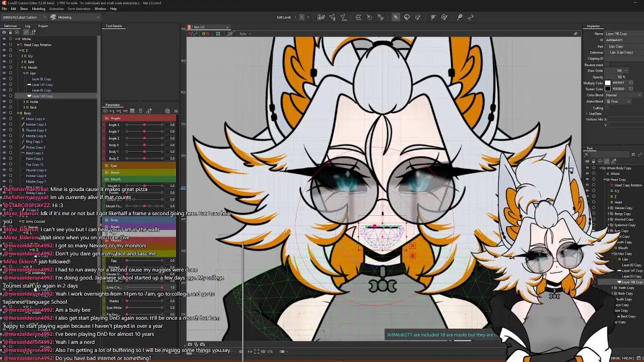This screenshot has width=644, height=362.
Task: Click the Screen Color black swatch
Action: tap(608, 89)
